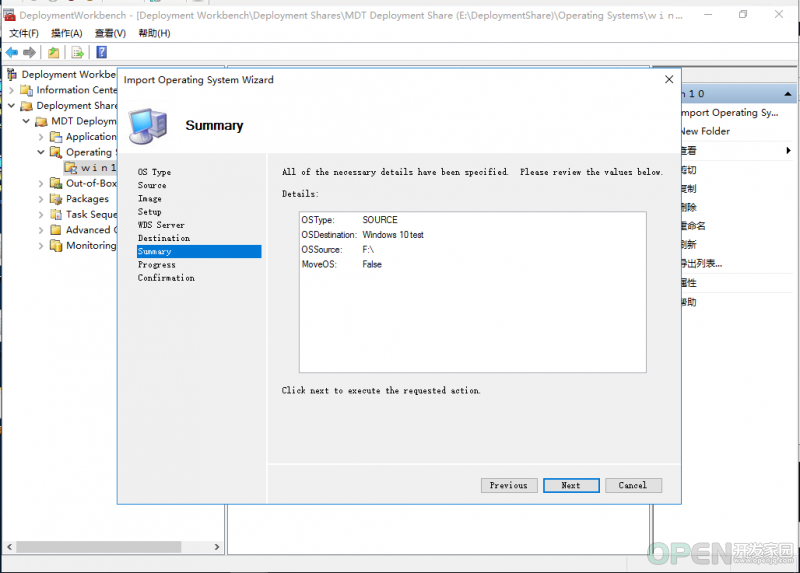Image resolution: width=800 pixels, height=573 pixels.
Task: Click the Back arrow toolbar icon
Action: (x=12, y=52)
